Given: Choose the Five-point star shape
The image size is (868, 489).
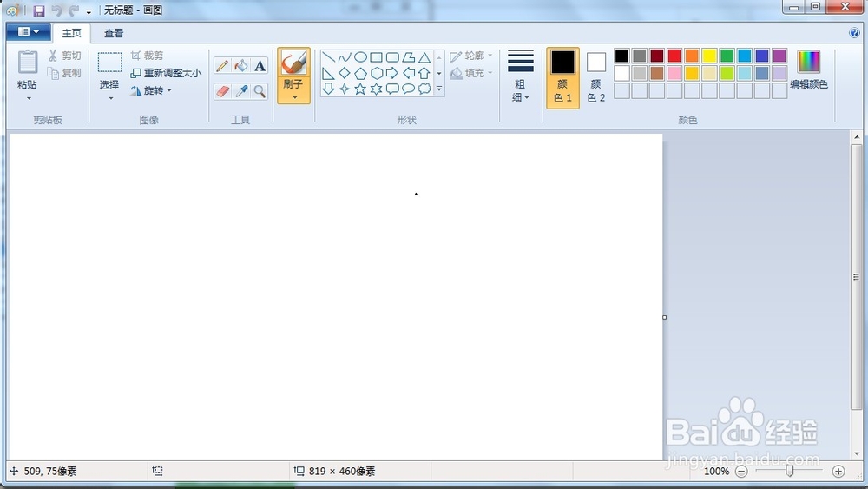Looking at the screenshot, I should (x=360, y=89).
